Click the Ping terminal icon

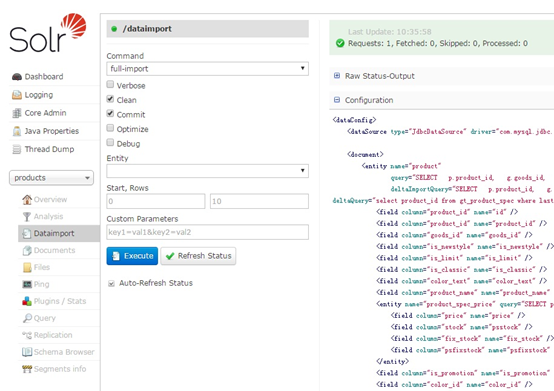coord(27,284)
